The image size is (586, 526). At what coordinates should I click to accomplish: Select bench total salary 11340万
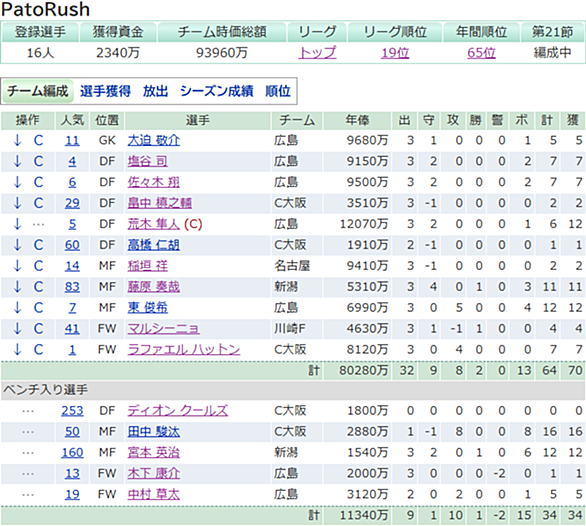[363, 516]
